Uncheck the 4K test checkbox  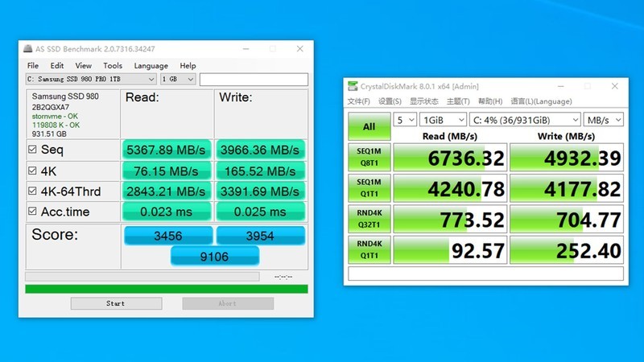pos(32,171)
